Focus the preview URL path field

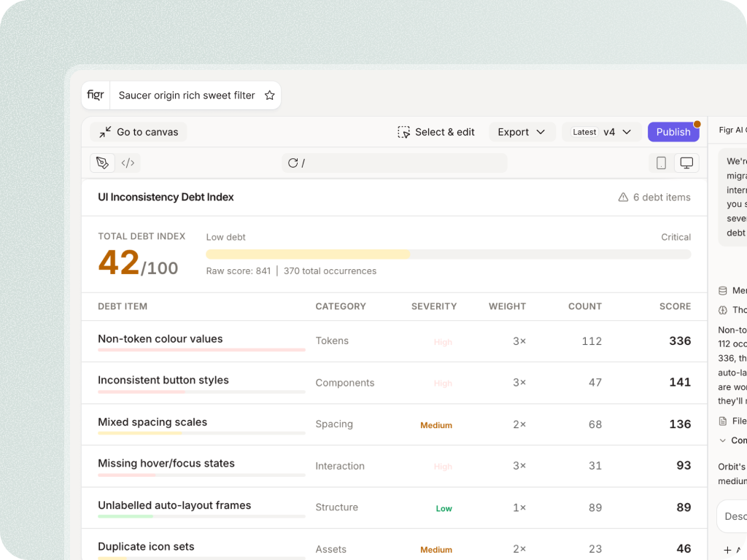(x=395, y=163)
